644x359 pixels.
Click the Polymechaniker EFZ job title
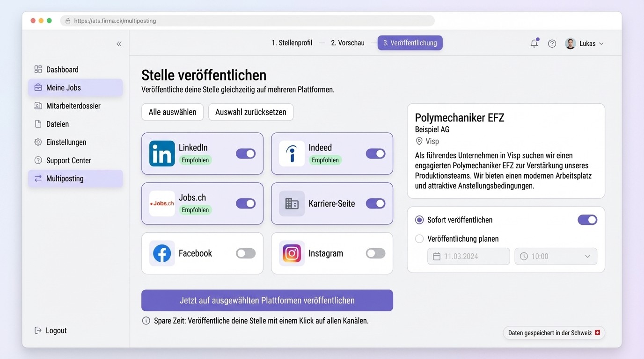point(460,117)
